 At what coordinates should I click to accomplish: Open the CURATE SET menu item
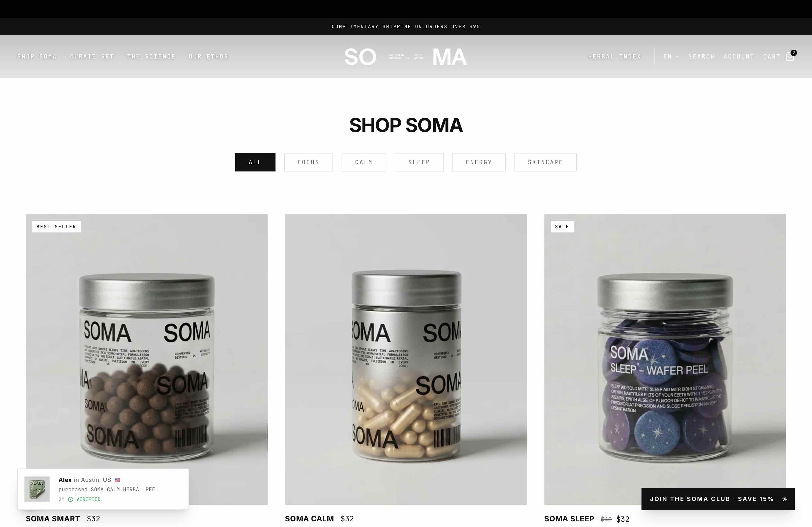click(92, 57)
